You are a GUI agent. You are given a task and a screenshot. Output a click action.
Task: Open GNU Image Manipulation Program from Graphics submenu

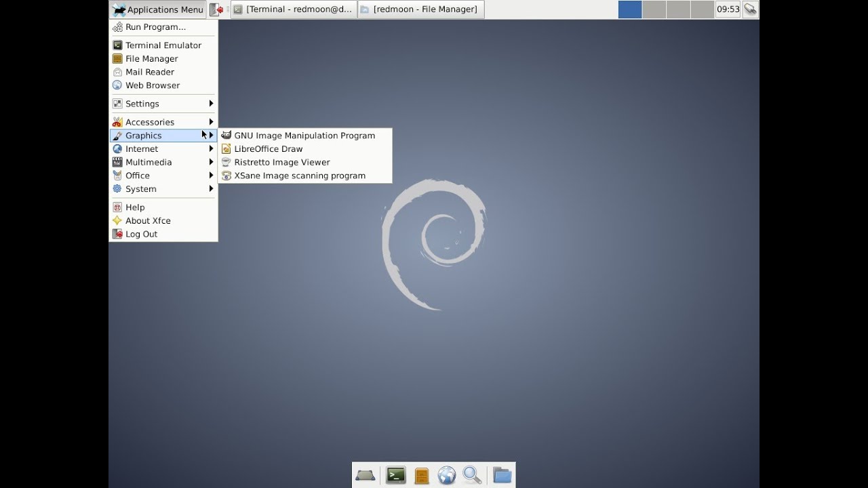[x=304, y=136]
